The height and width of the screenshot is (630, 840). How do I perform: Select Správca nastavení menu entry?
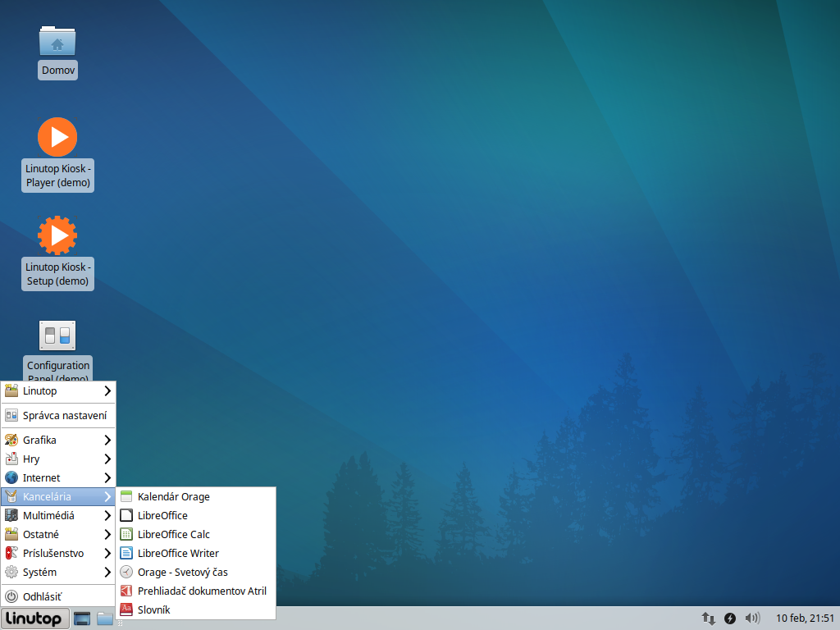click(x=58, y=415)
